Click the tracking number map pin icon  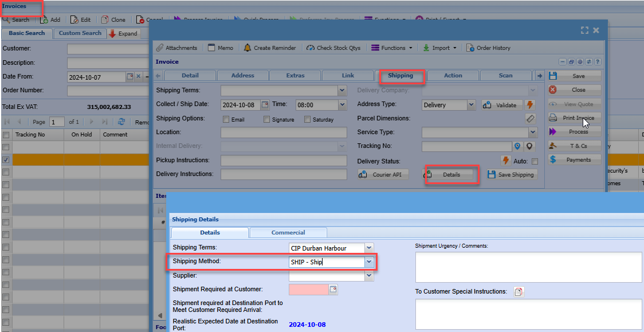pos(530,146)
